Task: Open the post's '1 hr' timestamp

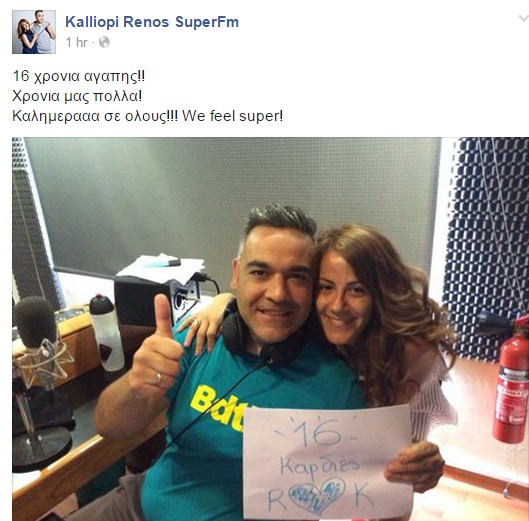Action: click(77, 43)
